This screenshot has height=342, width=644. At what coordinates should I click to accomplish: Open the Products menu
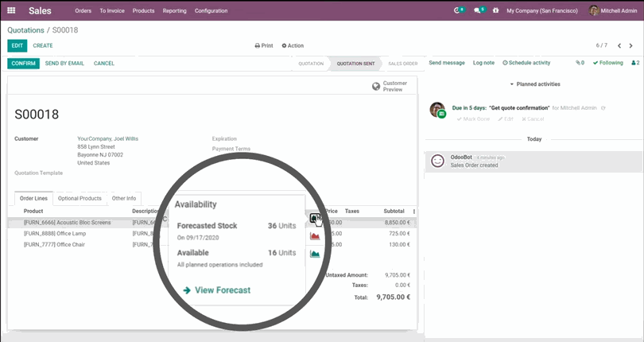tap(143, 10)
